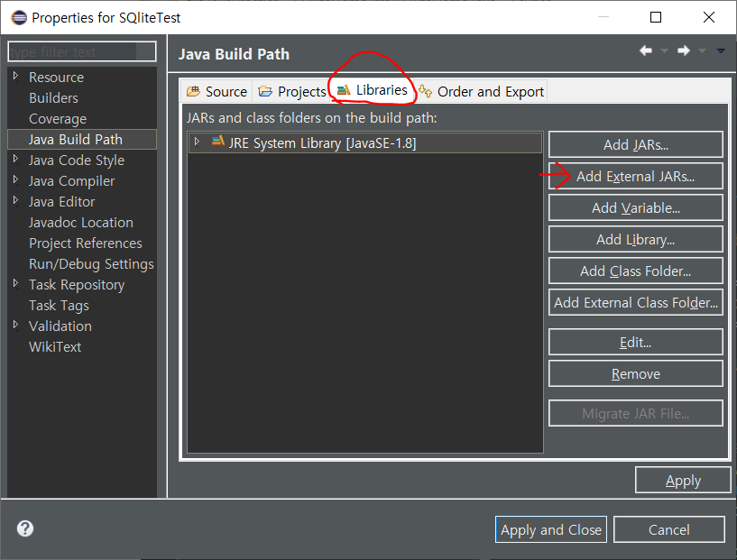Click the Libraries tab books icon
Screen dimensions: 737x560
pyautogui.click(x=344, y=90)
